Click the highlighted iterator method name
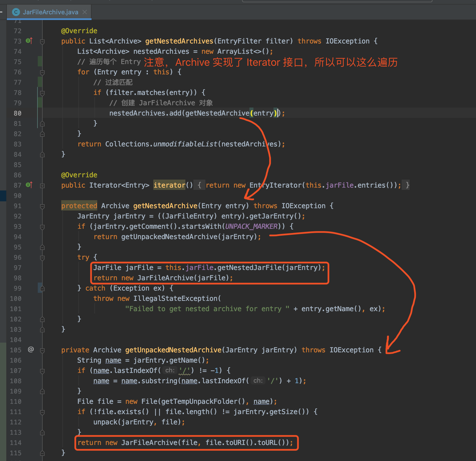 click(169, 185)
